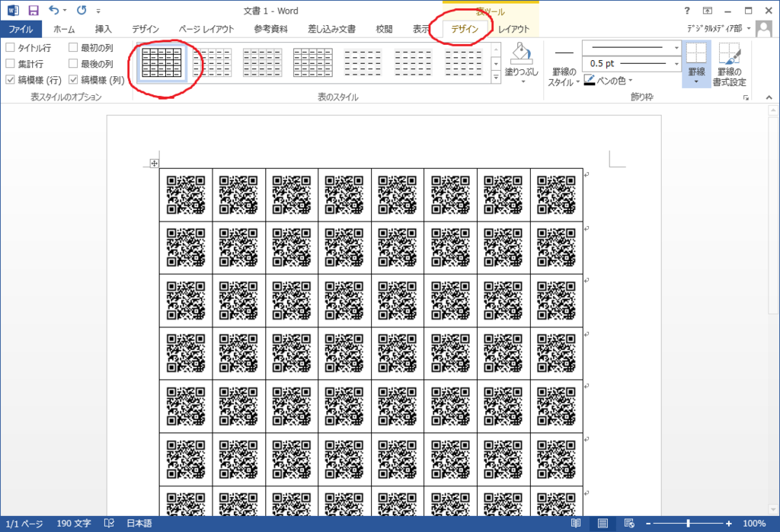Click the proofing book icon in status bar
The width and height of the screenshot is (780, 532).
109,523
